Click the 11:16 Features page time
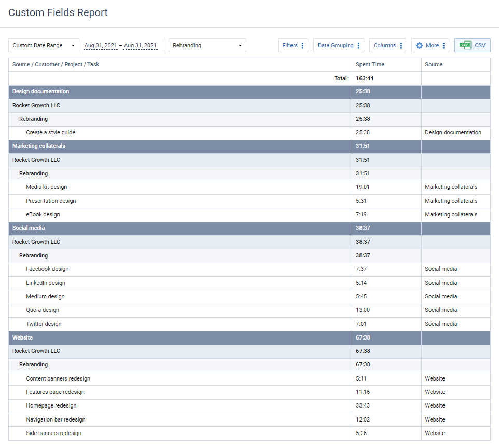The image size is (499, 448). click(363, 392)
